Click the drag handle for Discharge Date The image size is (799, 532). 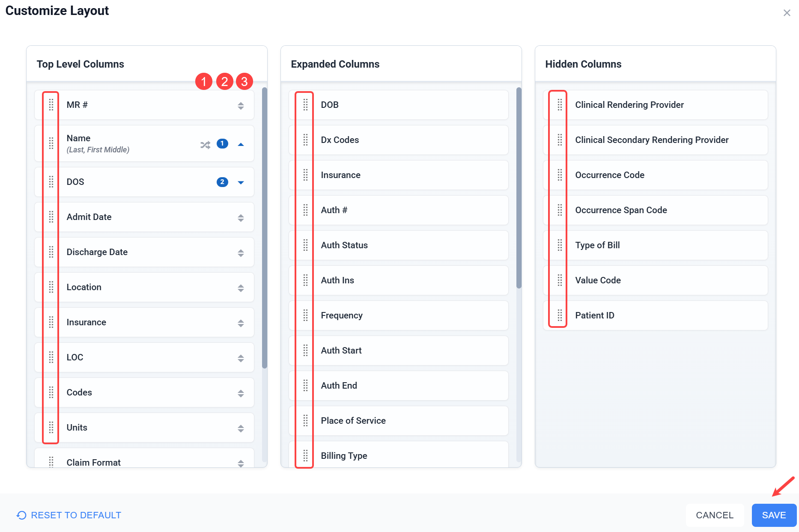click(x=51, y=252)
